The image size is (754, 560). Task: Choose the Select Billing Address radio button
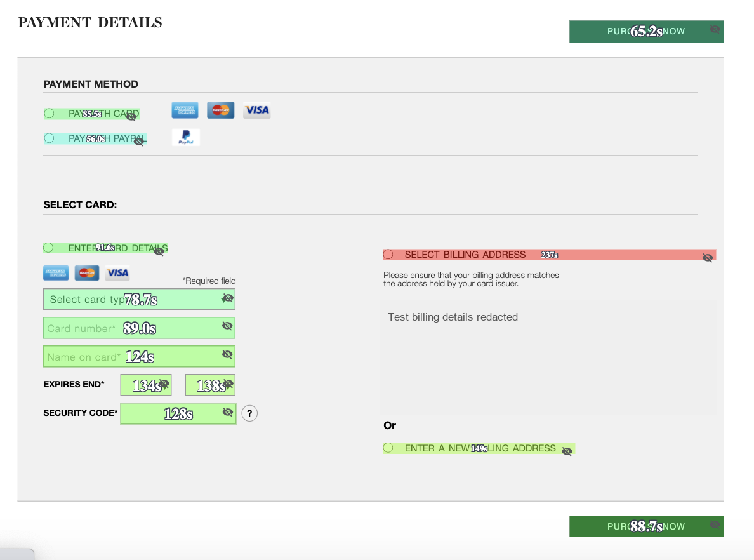(x=388, y=255)
